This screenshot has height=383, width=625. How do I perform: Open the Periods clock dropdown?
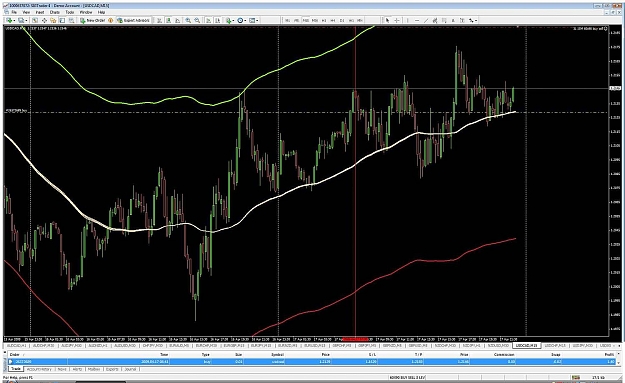pyautogui.click(x=242, y=20)
